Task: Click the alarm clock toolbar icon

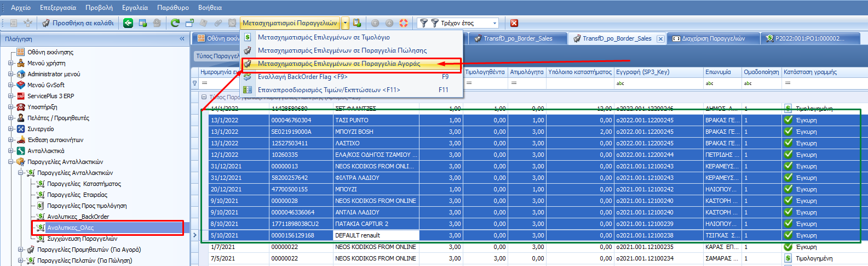Action: [x=232, y=23]
